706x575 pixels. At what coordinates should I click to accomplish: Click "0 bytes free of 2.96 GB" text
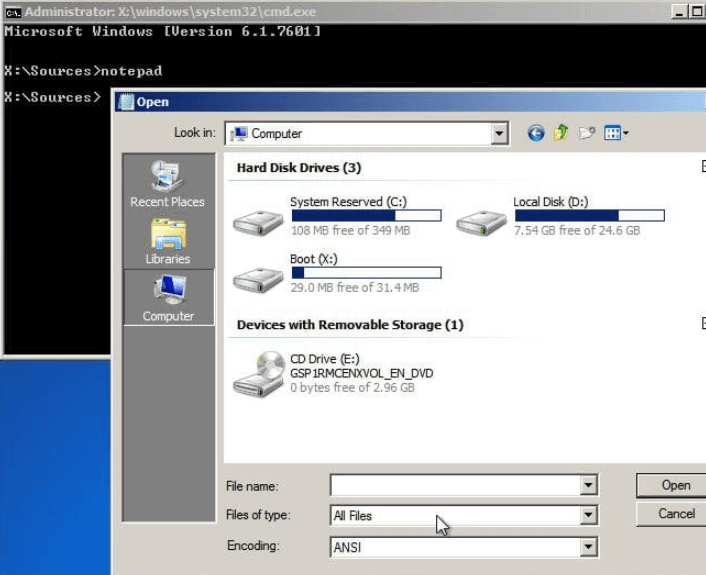[x=352, y=388]
